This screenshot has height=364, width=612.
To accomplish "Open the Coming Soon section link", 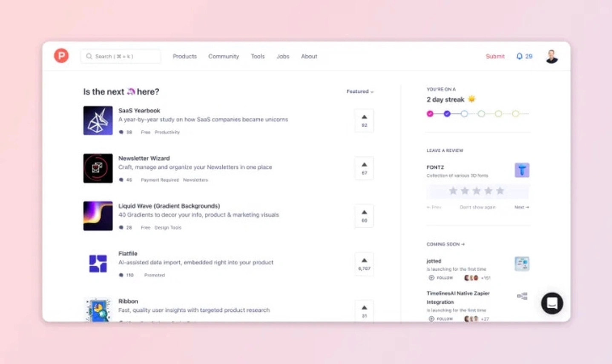I will coord(445,244).
